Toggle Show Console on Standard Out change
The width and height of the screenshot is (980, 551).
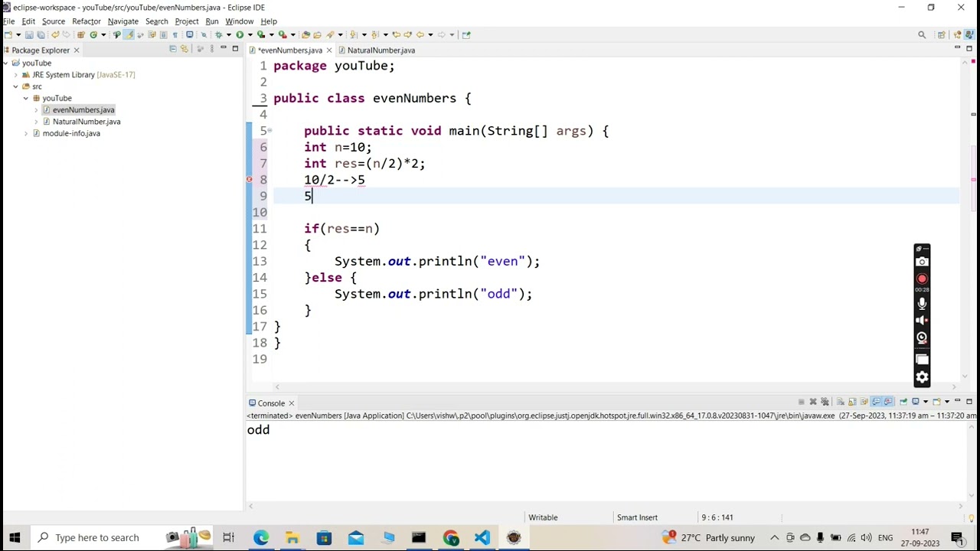(876, 402)
